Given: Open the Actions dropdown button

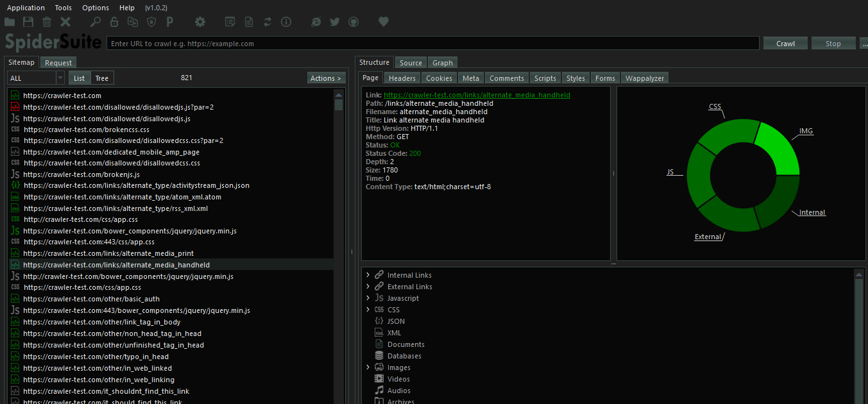Looking at the screenshot, I should click(x=326, y=78).
